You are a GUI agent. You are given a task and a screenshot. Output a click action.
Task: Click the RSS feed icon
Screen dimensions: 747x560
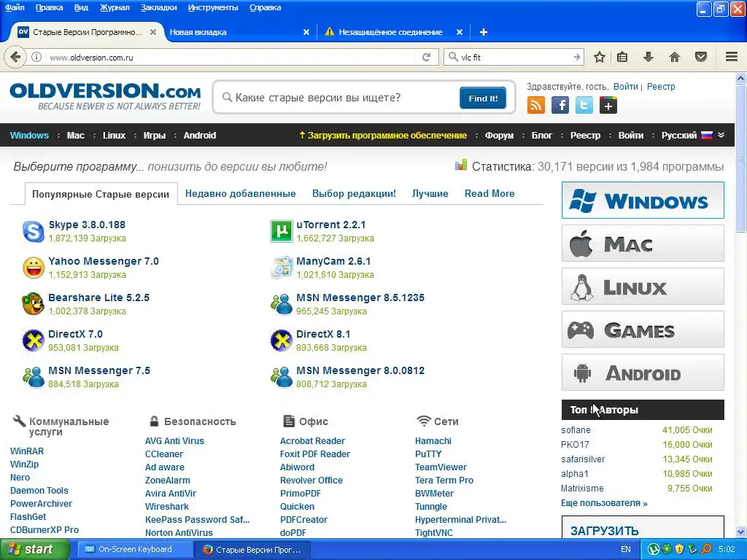click(536, 105)
